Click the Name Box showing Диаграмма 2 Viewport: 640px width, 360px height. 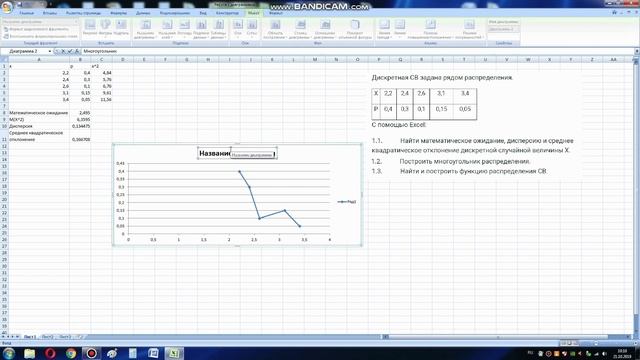pyautogui.click(x=24, y=51)
